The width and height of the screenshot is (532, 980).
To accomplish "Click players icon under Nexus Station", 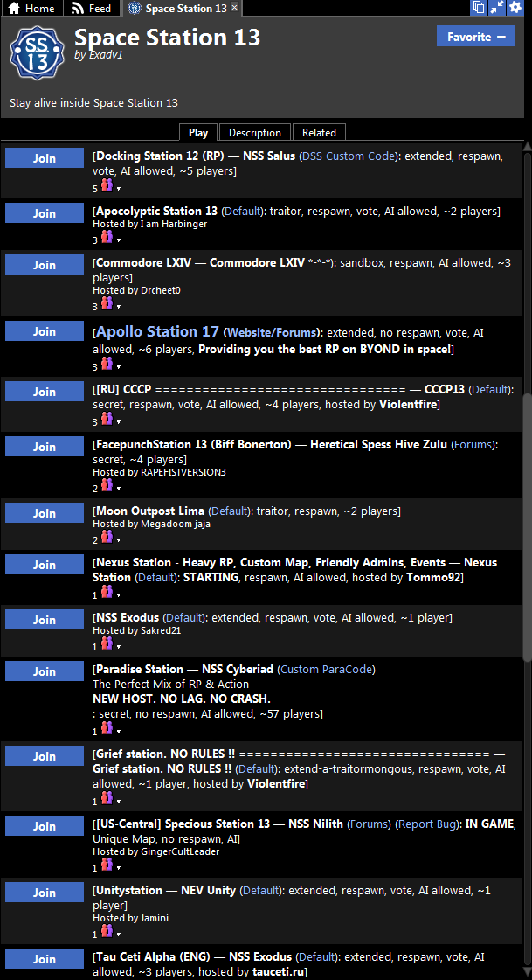I will [107, 592].
